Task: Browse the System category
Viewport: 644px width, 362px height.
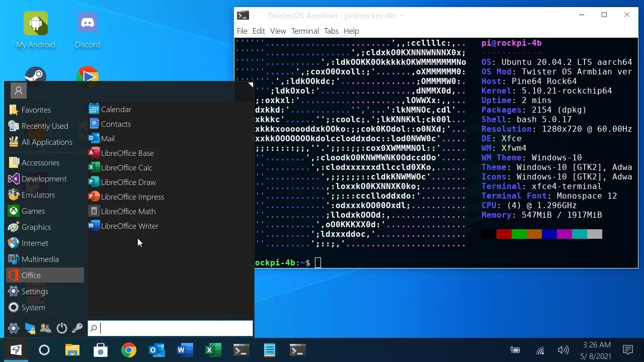Action: (45, 307)
